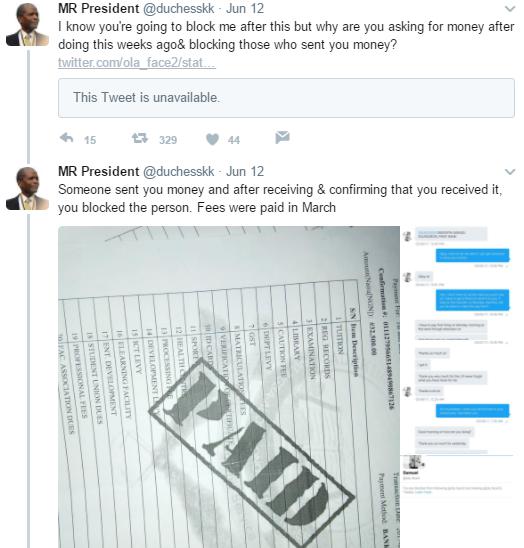Open the first tweet's Jun 12 timestamp
524x548 pixels.
[245, 8]
